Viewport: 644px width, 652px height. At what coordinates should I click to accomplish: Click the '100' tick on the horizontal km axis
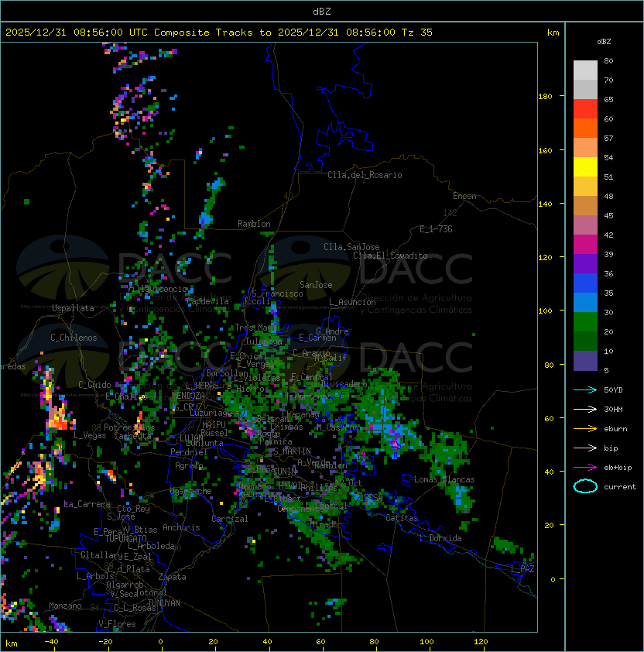coord(426,642)
